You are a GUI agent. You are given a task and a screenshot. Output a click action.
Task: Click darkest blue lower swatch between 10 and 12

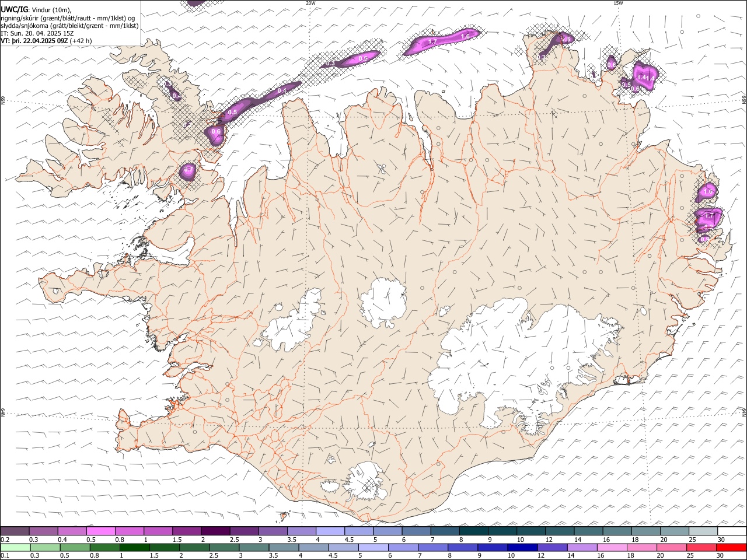click(x=522, y=547)
